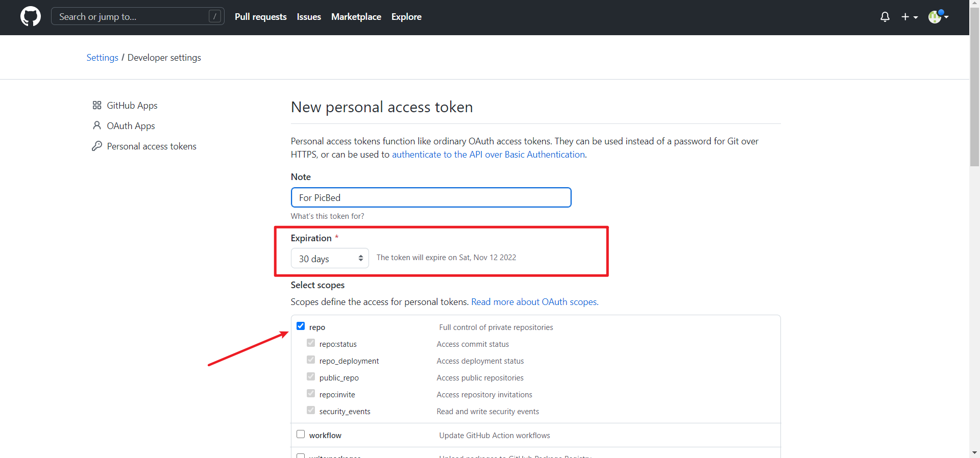Viewport: 980px width, 458px height.
Task: Toggle the repo:invite checkbox
Action: (311, 393)
